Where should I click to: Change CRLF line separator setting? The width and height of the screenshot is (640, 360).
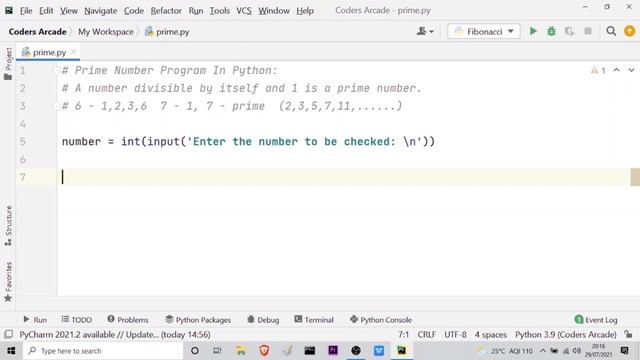427,334
